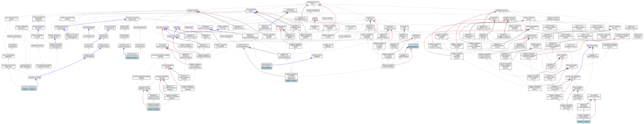Select the 'system process' node
This screenshot has width=644, height=124.
click(328, 18)
